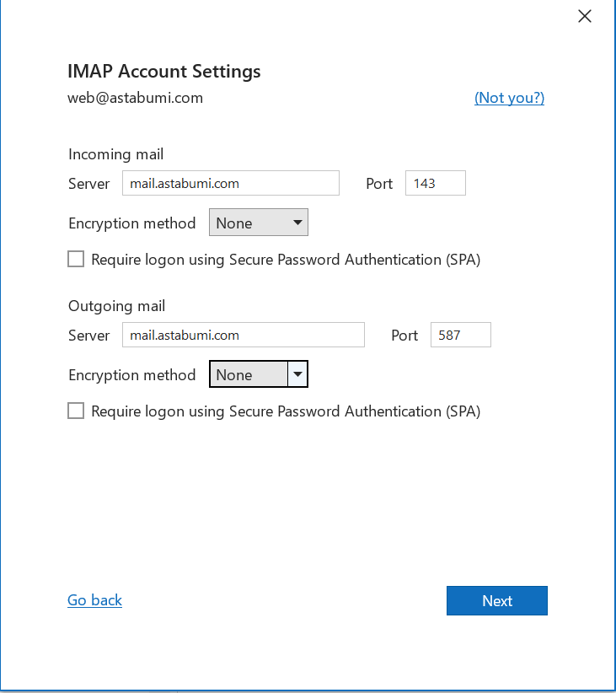Open the incoming mail encryption method dropdown
Screen dimensions: 616x693
258,223
